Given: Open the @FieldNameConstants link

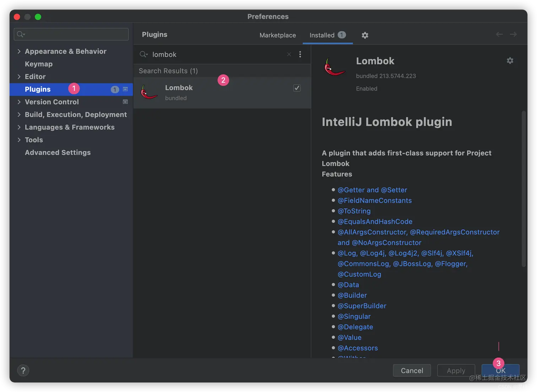Looking at the screenshot, I should coord(375,200).
